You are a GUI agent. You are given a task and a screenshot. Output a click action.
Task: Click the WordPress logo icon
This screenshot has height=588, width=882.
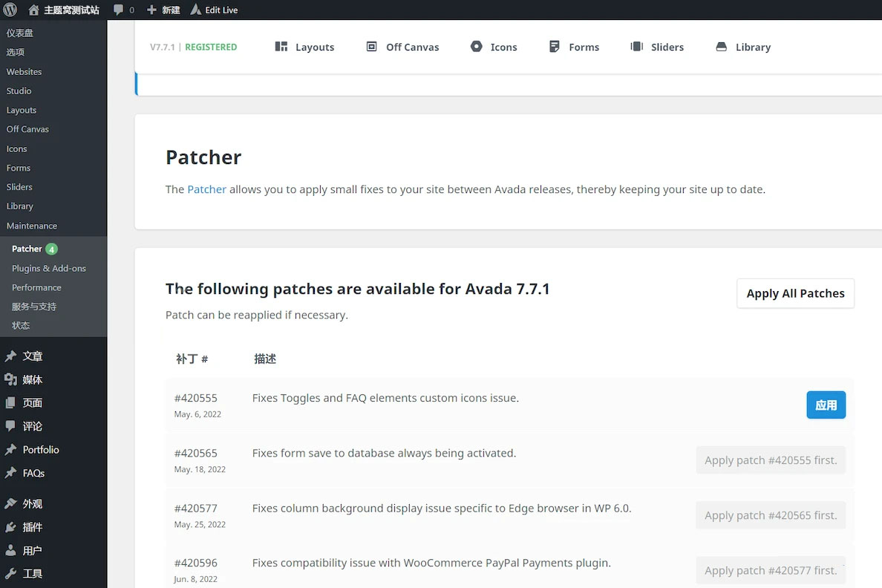point(10,10)
